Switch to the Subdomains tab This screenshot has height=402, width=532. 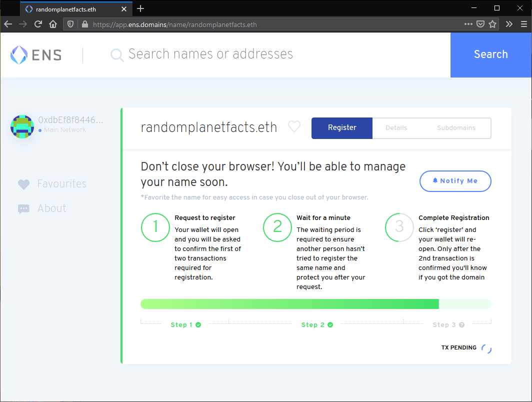coord(455,128)
